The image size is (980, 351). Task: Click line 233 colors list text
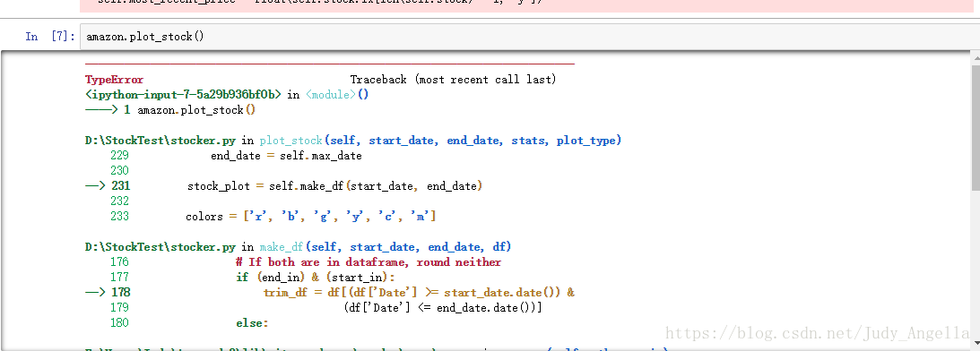310,216
